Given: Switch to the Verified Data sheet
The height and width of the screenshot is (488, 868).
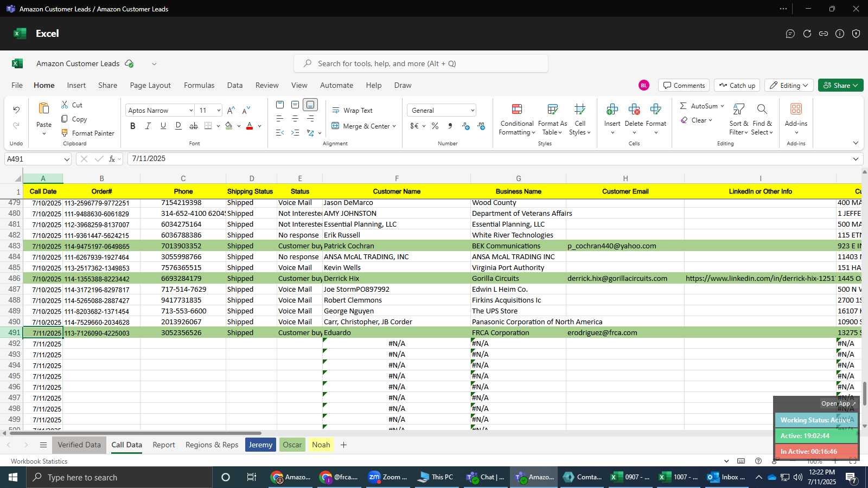Looking at the screenshot, I should [79, 445].
